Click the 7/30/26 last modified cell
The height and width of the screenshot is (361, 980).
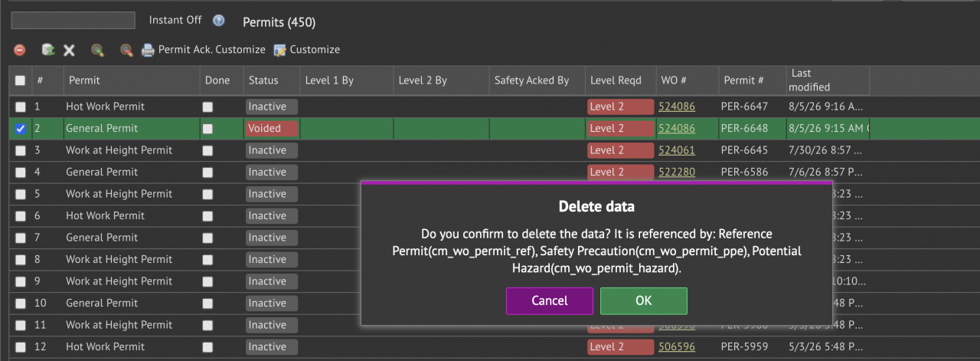click(x=827, y=150)
